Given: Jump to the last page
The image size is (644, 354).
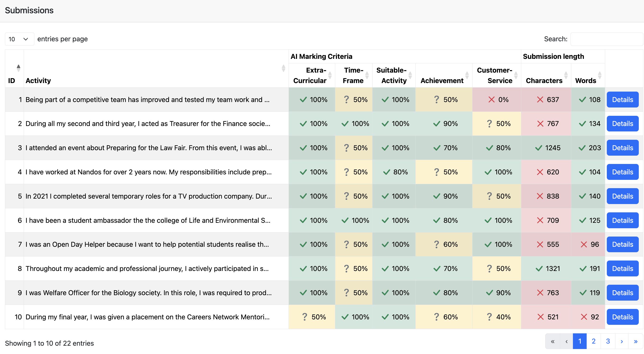Looking at the screenshot, I should (635, 341).
